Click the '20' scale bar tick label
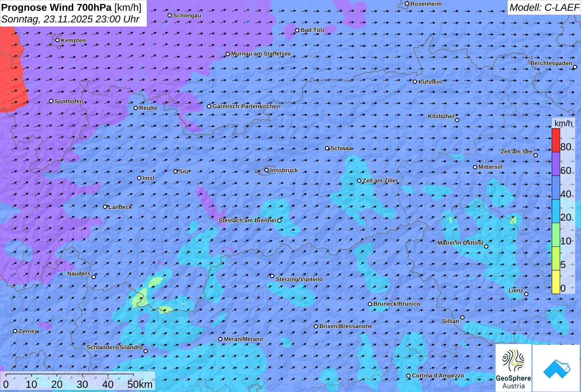 tap(57, 385)
